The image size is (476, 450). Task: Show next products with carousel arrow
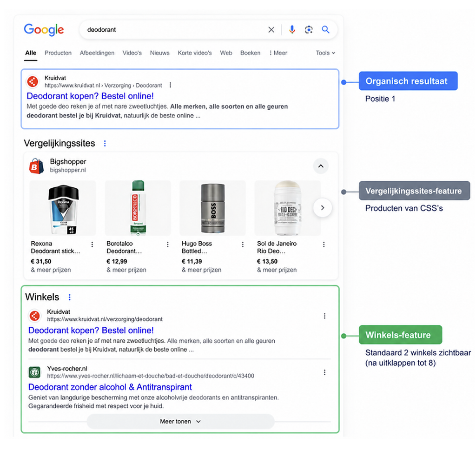(323, 208)
